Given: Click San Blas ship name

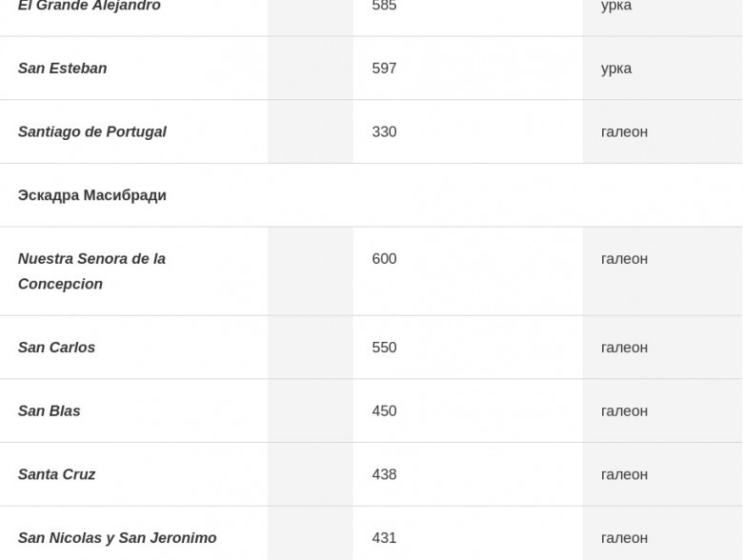Looking at the screenshot, I should (x=50, y=410).
